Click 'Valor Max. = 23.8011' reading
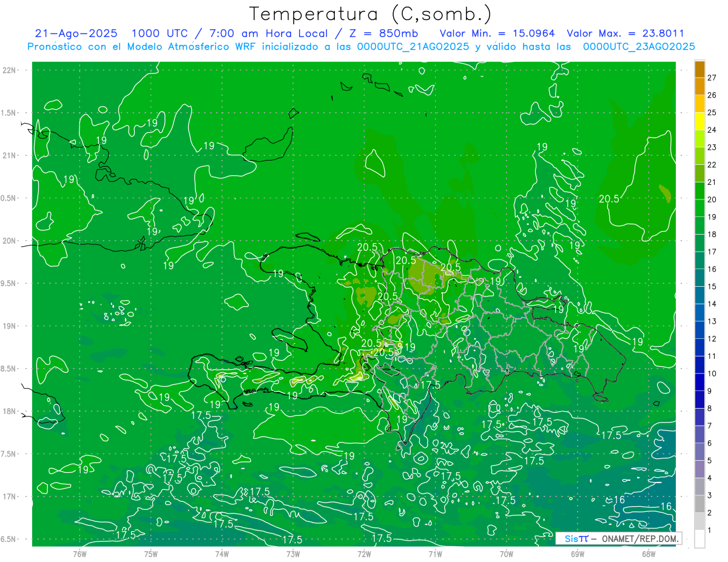 625,33
